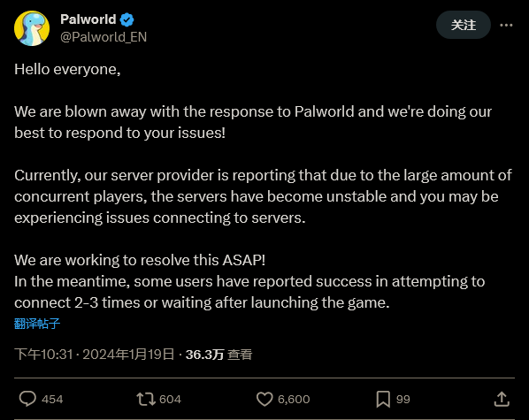Open the share upload-arrow icon
This screenshot has width=529, height=420.
[502, 399]
